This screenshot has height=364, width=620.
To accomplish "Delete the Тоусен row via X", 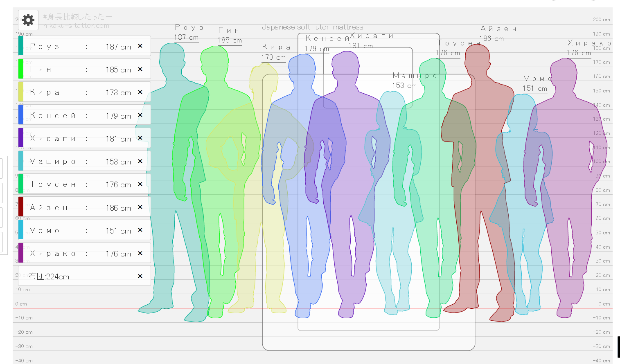I will pos(140,184).
